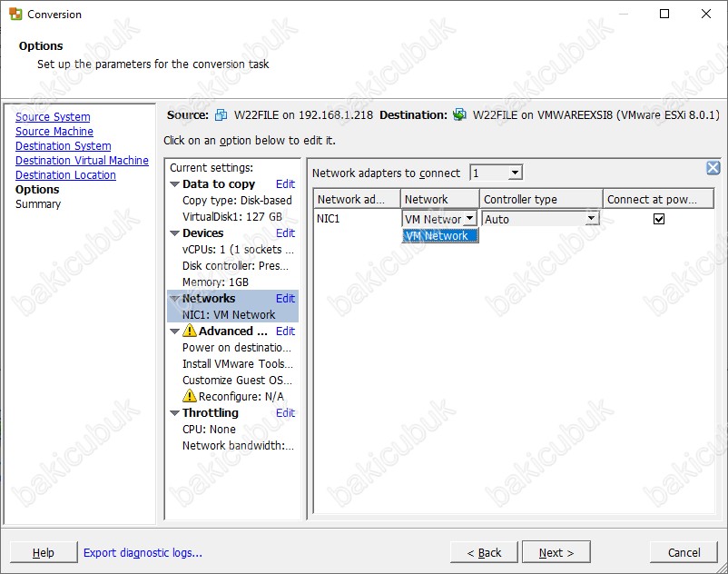
Task: Click the source machine icon beside W22FILE
Action: [x=221, y=114]
